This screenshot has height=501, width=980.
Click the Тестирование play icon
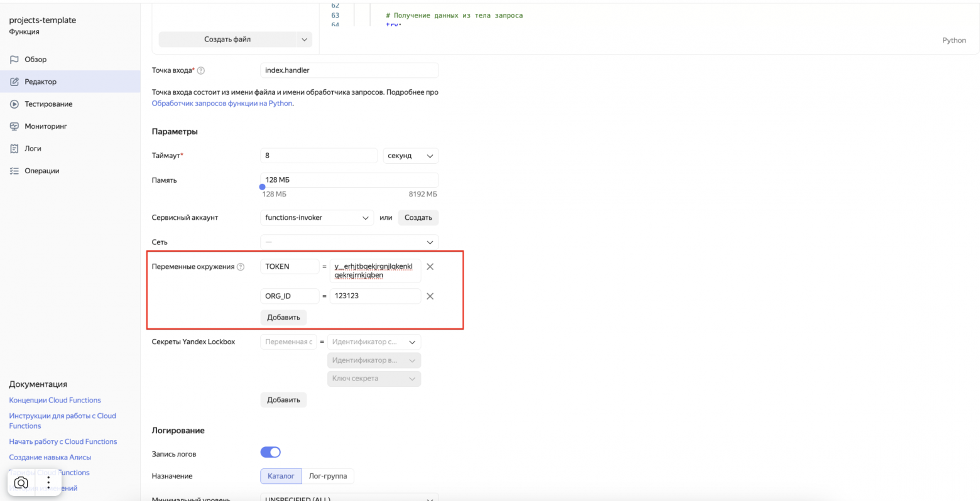point(14,104)
